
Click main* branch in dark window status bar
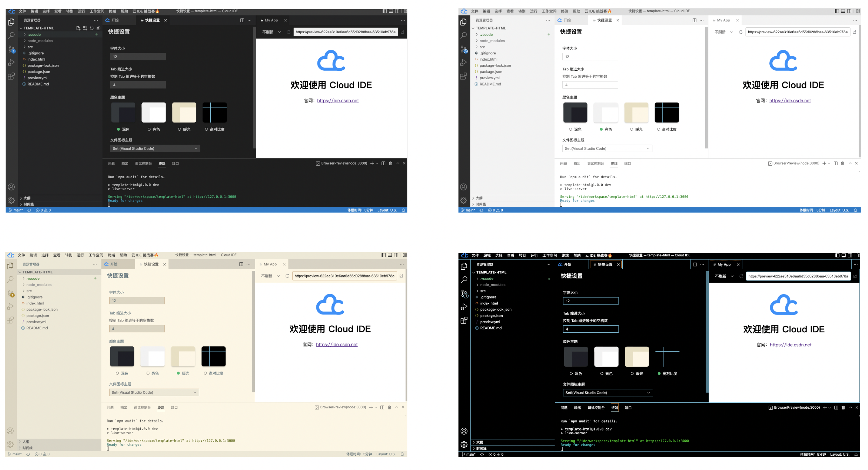16,210
